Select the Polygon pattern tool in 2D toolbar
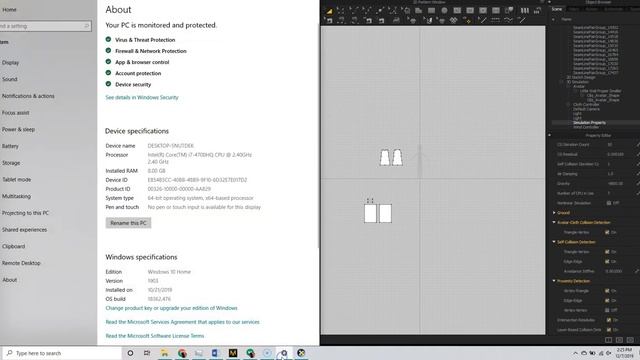 coord(418,11)
